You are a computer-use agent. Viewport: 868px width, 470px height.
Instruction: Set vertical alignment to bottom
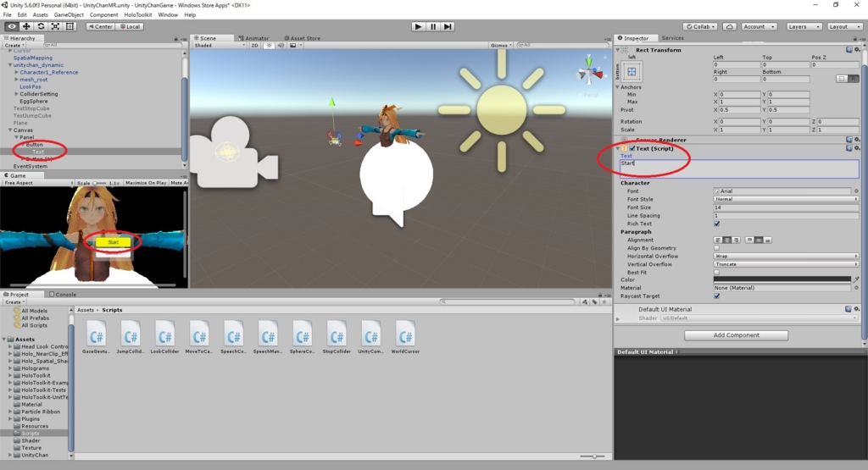point(767,240)
